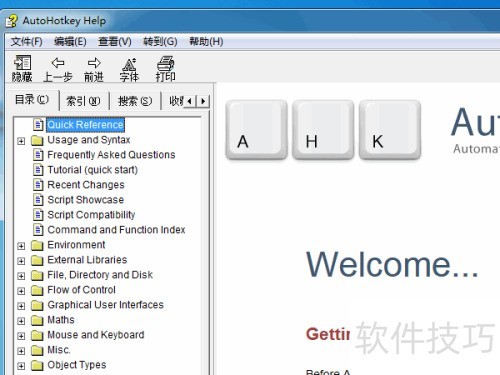Click the Maths folder icon
The height and width of the screenshot is (375, 500).
(x=37, y=320)
